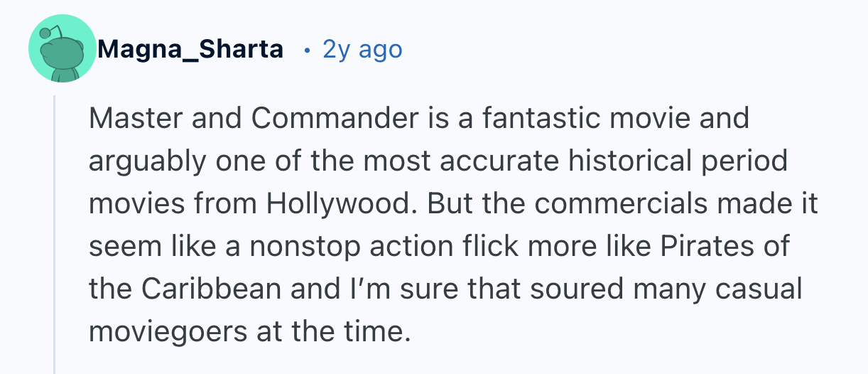Collapse the comment using the vertical thread line
The image size is (868, 374).
[55, 235]
